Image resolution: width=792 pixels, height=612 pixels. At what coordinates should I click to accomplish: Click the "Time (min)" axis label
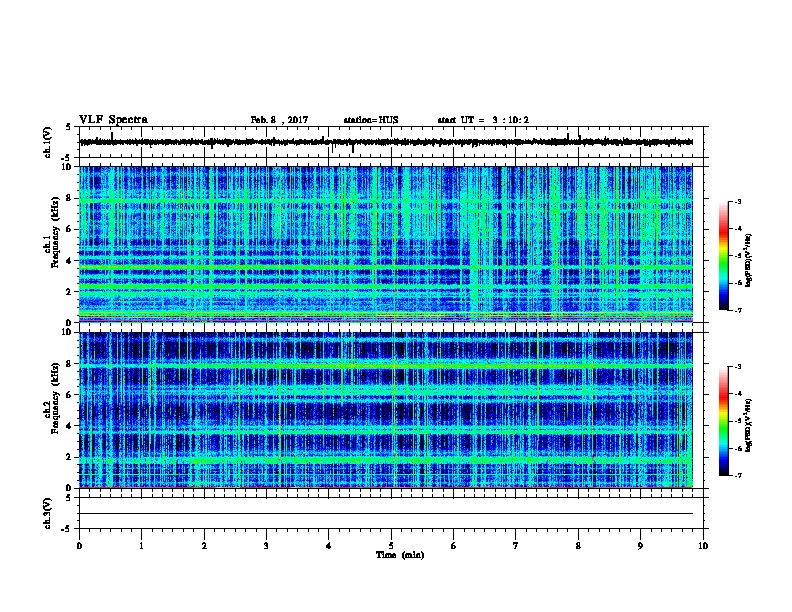point(400,555)
